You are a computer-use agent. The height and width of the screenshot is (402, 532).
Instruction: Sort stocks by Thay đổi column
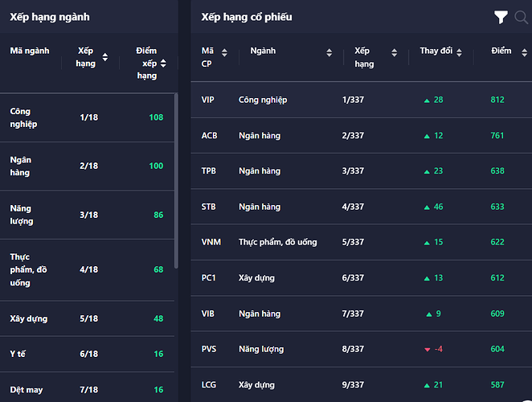[x=459, y=53]
